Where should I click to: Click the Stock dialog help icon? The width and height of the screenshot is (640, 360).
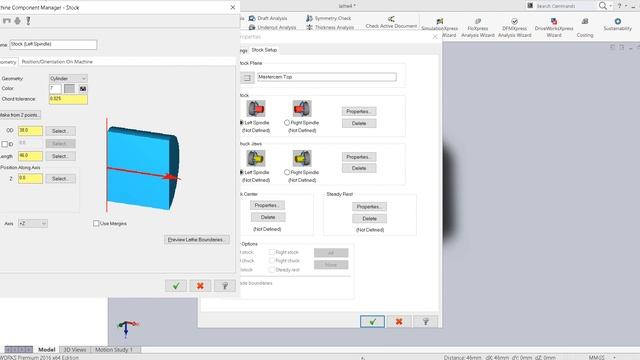(224, 286)
